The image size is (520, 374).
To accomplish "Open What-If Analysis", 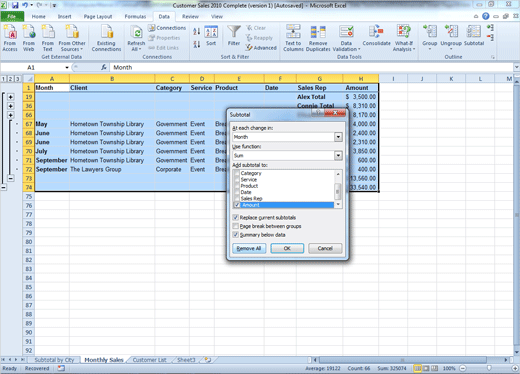I will (x=404, y=38).
